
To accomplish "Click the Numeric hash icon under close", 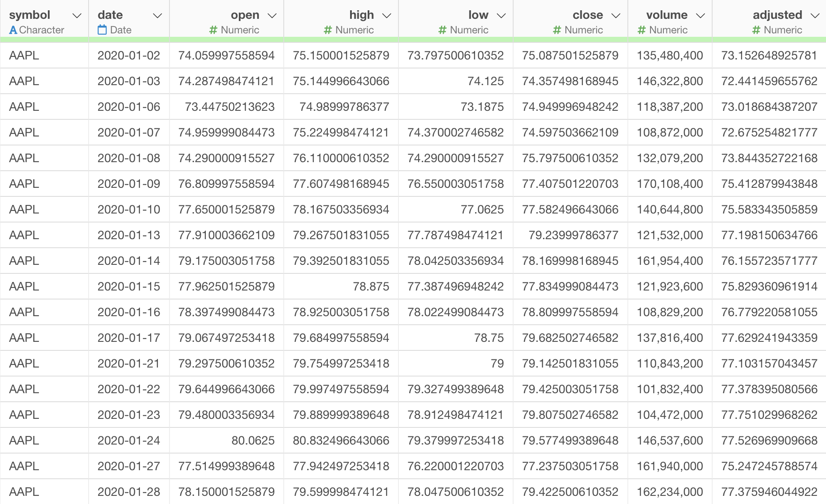I will tap(557, 30).
